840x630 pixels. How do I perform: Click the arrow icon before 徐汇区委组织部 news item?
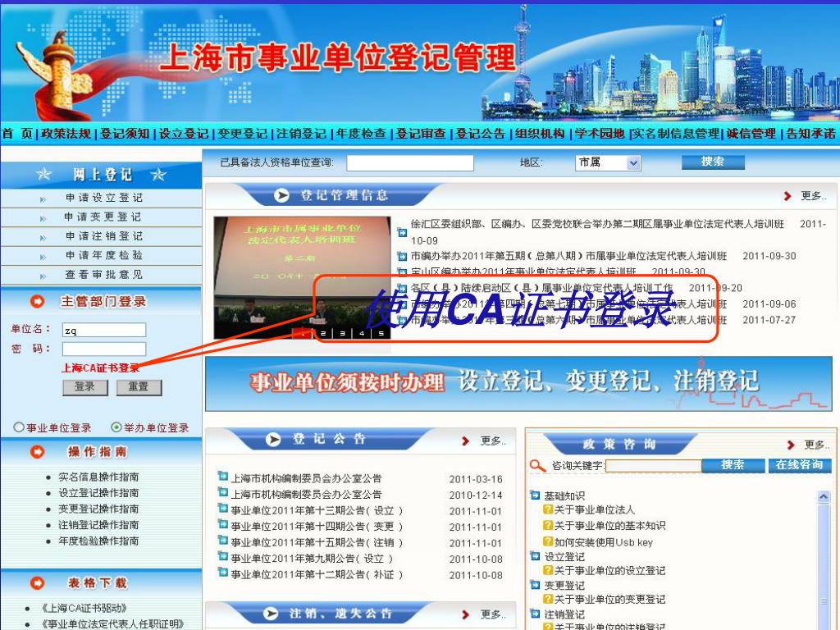click(x=402, y=232)
